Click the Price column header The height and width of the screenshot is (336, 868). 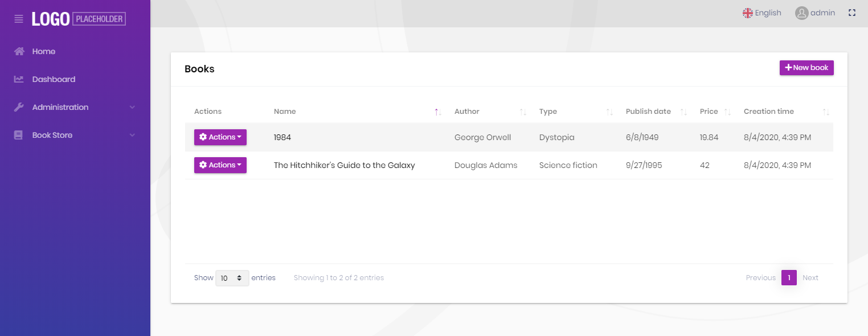click(709, 112)
